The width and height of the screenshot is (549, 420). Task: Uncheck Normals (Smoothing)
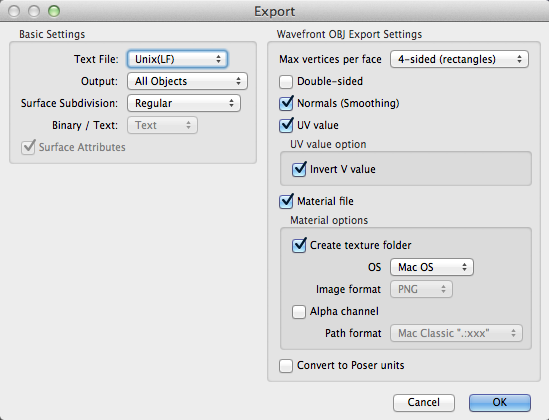286,104
